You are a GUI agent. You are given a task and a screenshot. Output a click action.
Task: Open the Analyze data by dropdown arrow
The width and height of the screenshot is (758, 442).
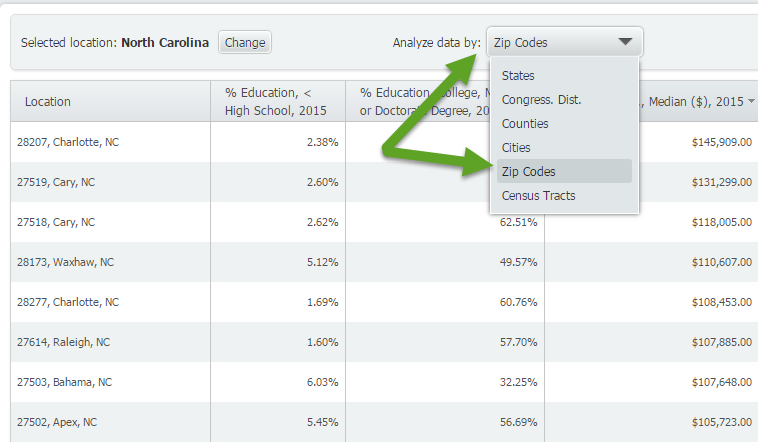click(x=625, y=42)
